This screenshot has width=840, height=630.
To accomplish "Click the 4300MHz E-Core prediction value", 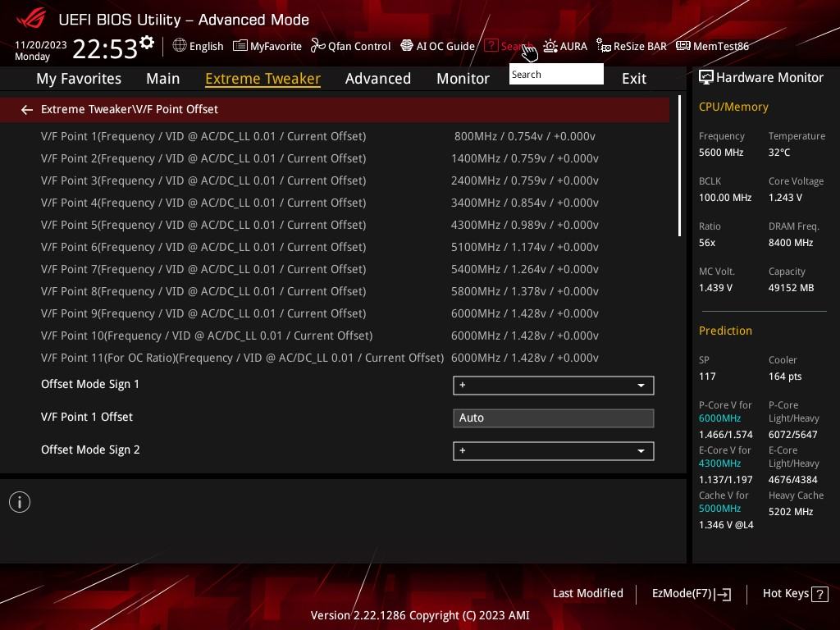I will click(719, 463).
